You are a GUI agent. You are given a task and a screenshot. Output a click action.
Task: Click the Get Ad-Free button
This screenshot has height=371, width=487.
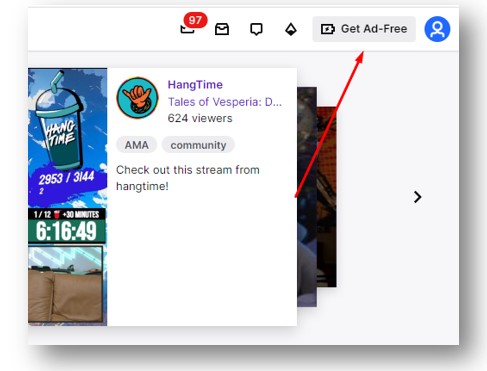click(x=364, y=29)
